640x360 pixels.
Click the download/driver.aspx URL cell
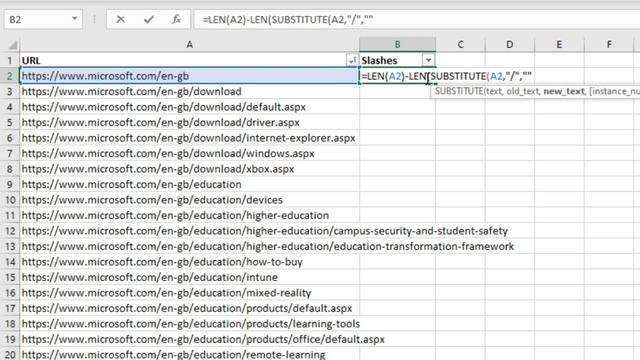click(189, 122)
